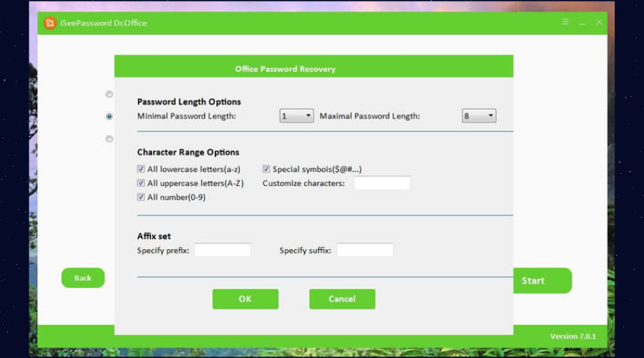
Task: Toggle All number(0-9) checkbox
Action: pyautogui.click(x=141, y=197)
